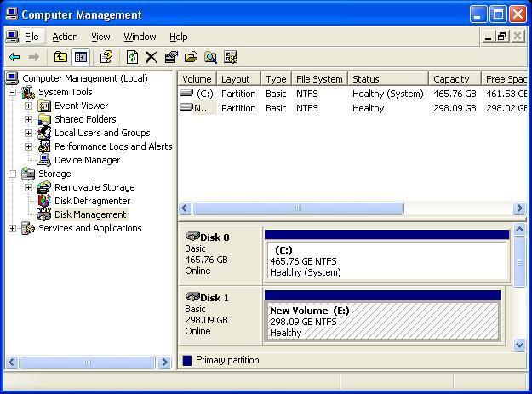Expand the Removable Storage node
Viewport: 532px width, 394px height.
(28, 187)
